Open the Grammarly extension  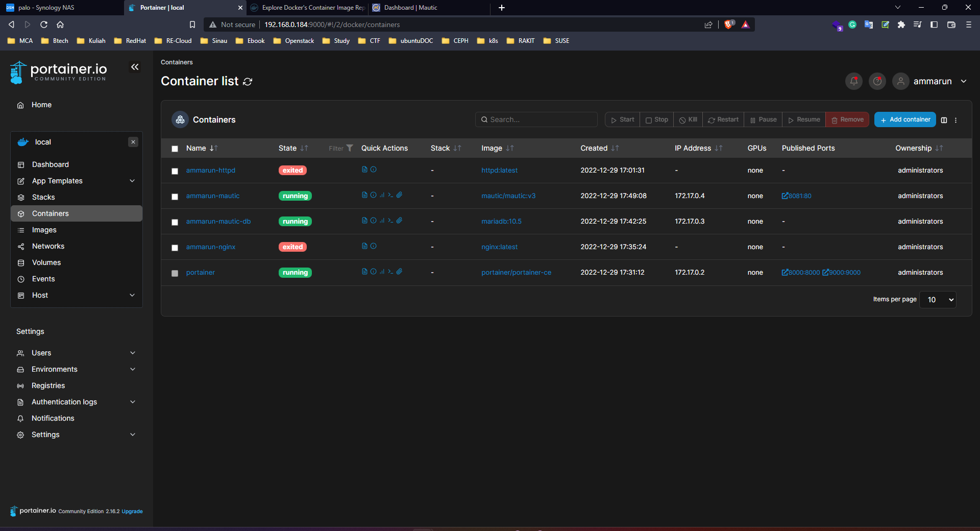tap(852, 24)
